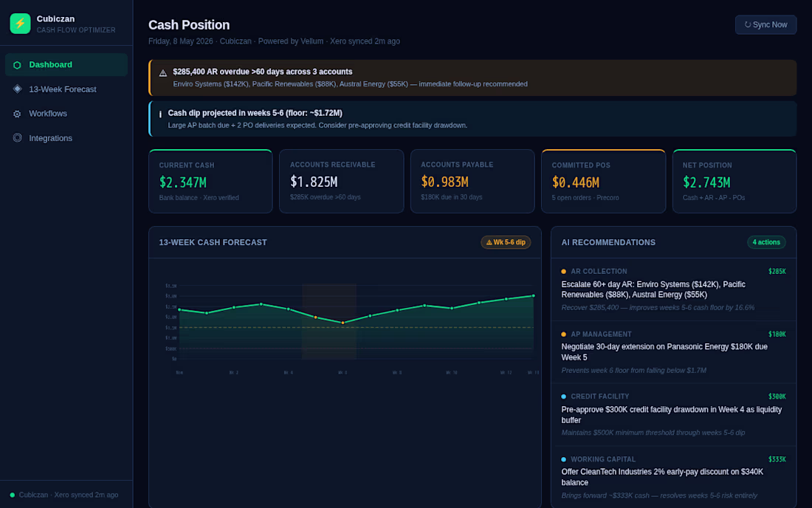812x508 pixels.
Task: Click the 13-WEEK CASH FORECAST panel title
Action: click(213, 242)
